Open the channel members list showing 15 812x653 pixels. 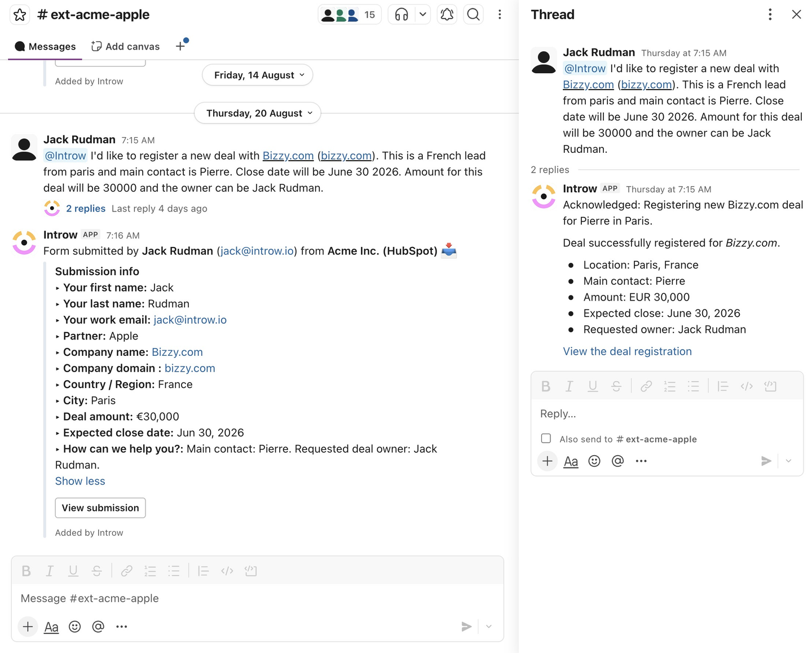tap(350, 15)
